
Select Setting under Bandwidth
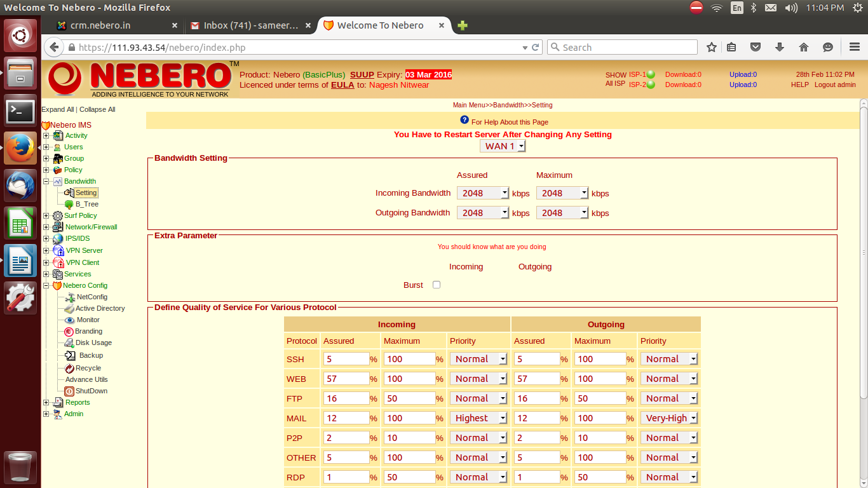click(x=86, y=193)
